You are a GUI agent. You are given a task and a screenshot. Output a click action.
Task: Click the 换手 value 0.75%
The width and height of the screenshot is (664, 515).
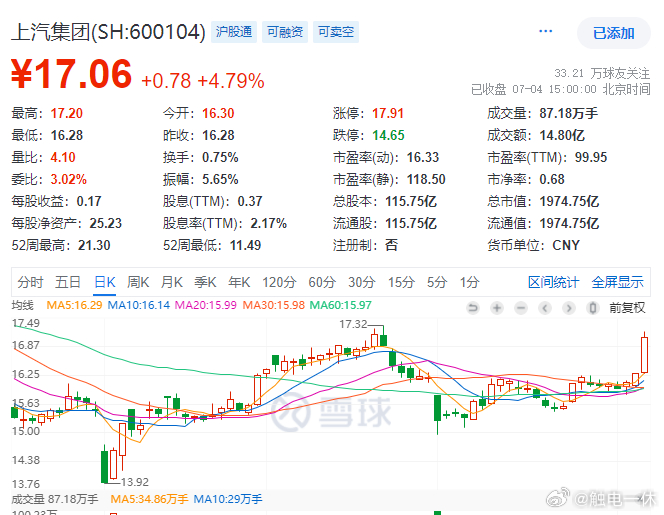click(x=220, y=158)
